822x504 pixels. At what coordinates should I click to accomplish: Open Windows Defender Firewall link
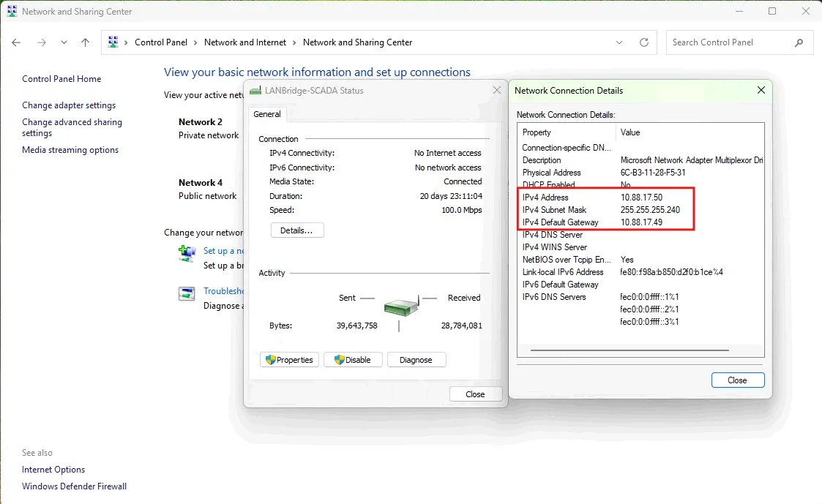[x=75, y=486]
